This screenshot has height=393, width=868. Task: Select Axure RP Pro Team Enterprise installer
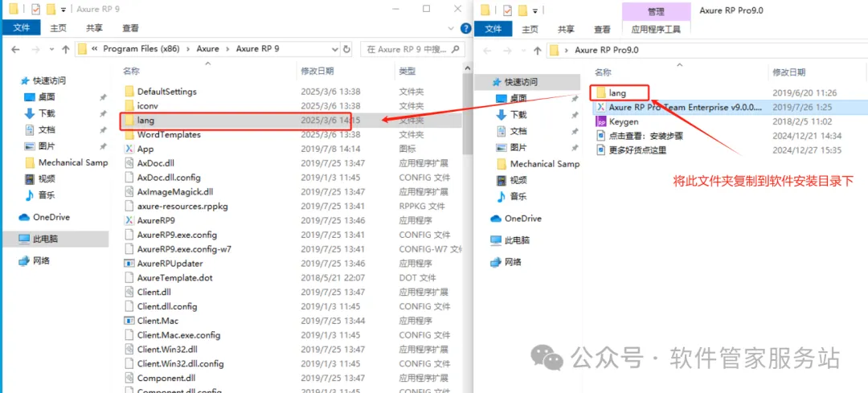pos(686,108)
